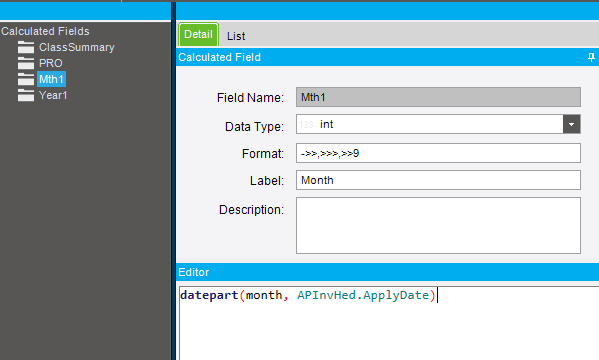599x360 pixels.
Task: Click the Calculated Fields tree root
Action: [45, 31]
